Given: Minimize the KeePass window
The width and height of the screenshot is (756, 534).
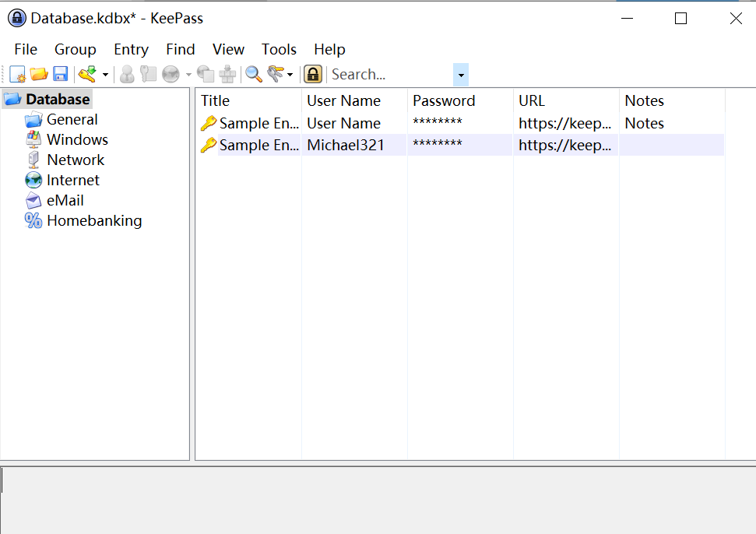Looking at the screenshot, I should [627, 19].
